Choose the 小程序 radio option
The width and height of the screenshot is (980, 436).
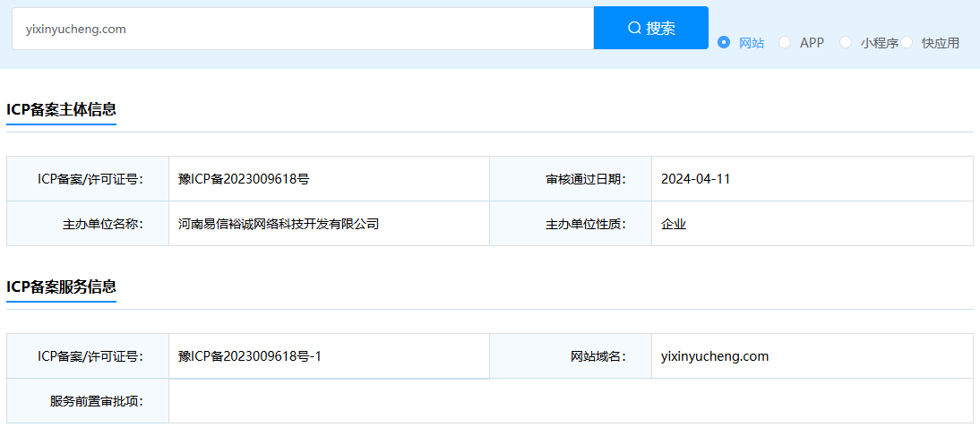point(846,42)
